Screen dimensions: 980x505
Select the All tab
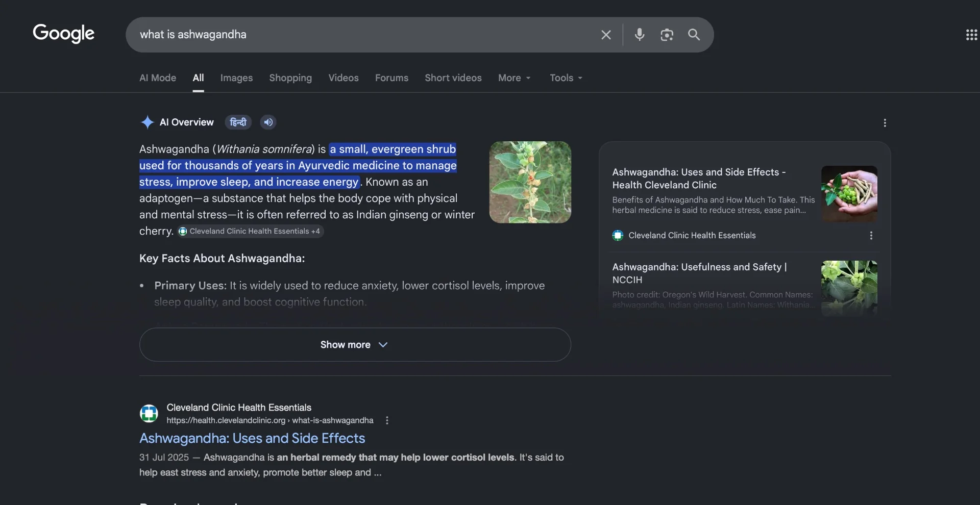[198, 78]
